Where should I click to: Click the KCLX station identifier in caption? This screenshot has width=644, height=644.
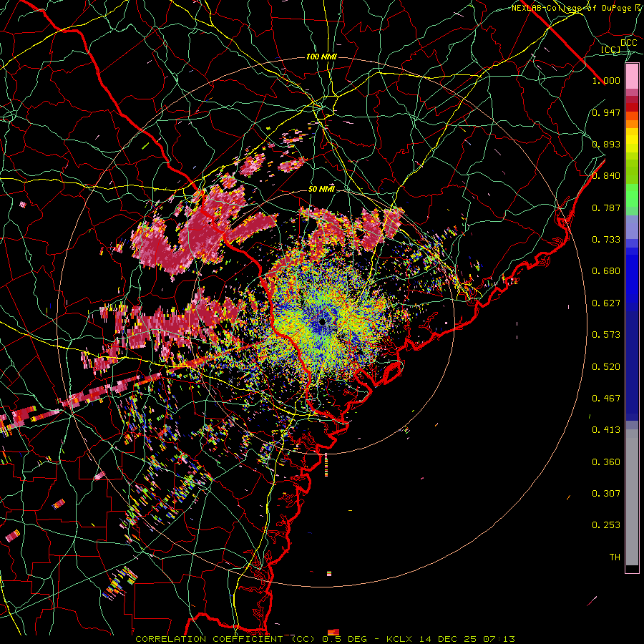click(400, 639)
